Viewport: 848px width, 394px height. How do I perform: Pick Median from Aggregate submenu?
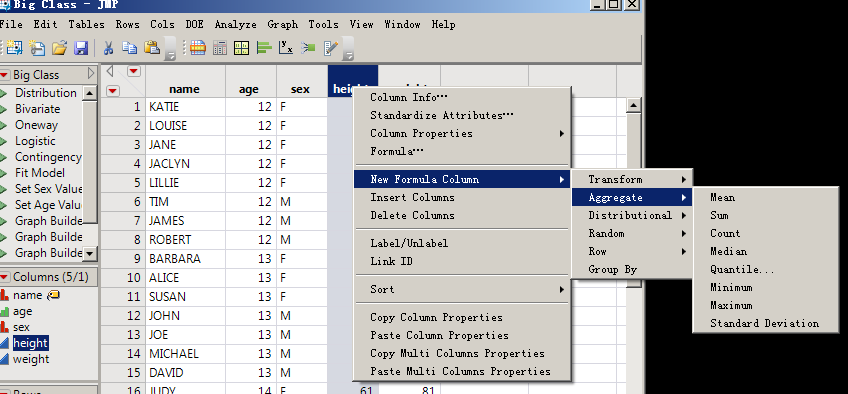(765, 252)
